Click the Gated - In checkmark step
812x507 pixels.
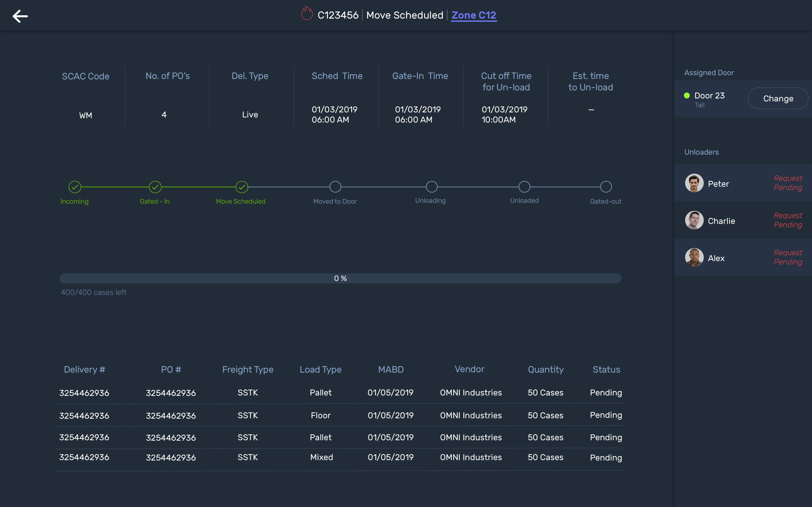pyautogui.click(x=155, y=187)
